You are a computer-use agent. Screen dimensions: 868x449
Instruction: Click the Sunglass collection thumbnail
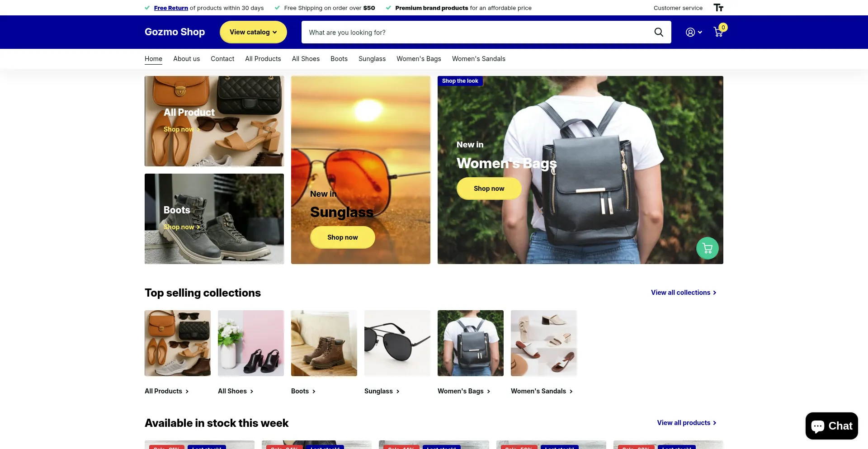click(x=397, y=343)
